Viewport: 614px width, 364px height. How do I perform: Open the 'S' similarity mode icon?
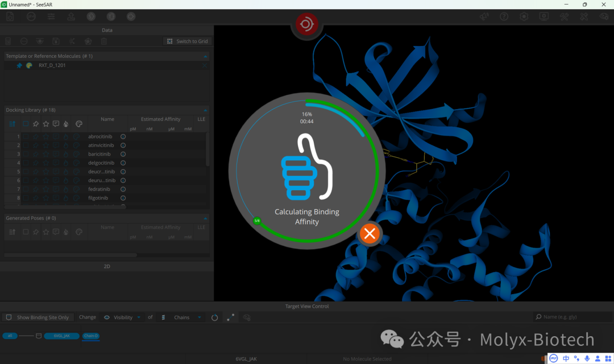point(91,16)
